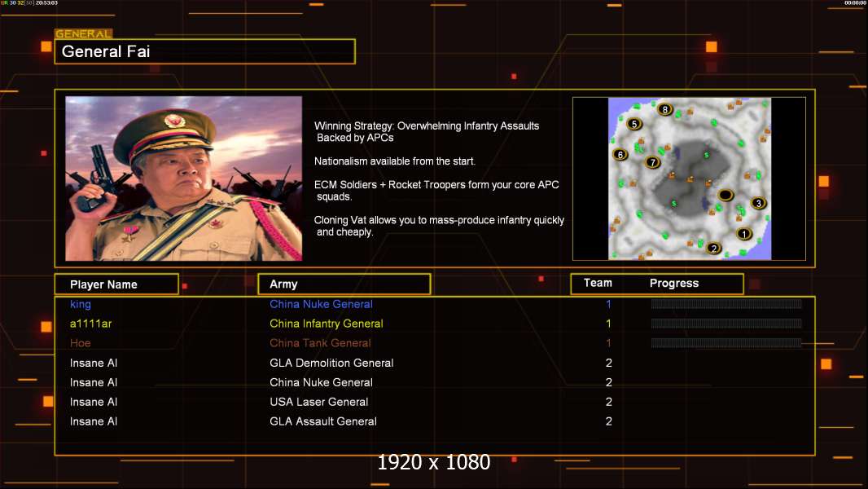Screen dimensions: 868x489
Task: Click "GLA Assault General" army text
Action: coord(323,421)
